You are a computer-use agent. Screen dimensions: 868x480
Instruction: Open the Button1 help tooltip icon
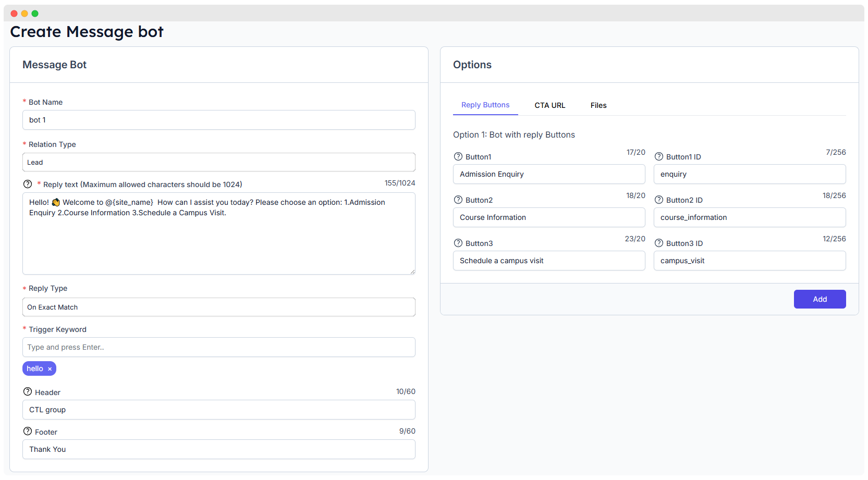pos(458,156)
